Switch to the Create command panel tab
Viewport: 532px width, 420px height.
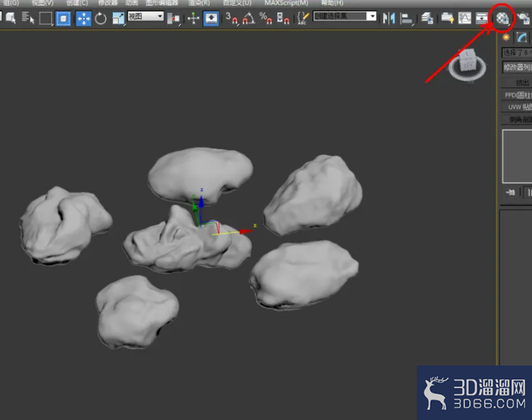(x=507, y=38)
